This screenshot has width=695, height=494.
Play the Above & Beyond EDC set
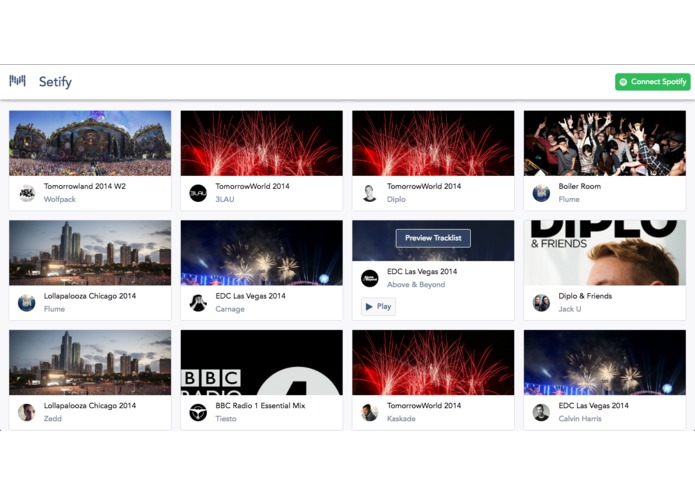click(379, 307)
